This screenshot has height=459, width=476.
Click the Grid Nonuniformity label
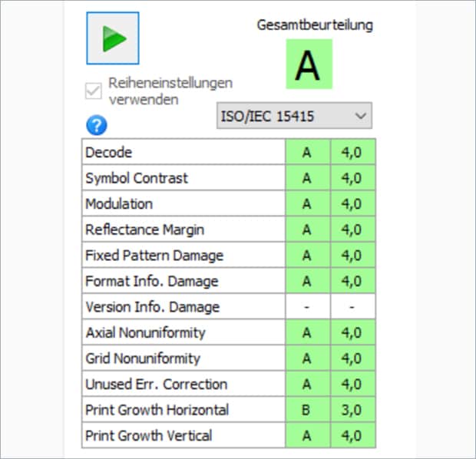(143, 358)
